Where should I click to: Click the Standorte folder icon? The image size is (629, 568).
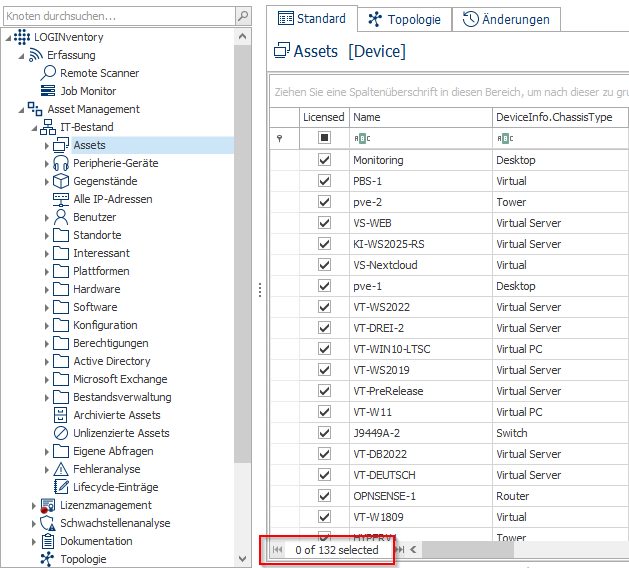61,235
